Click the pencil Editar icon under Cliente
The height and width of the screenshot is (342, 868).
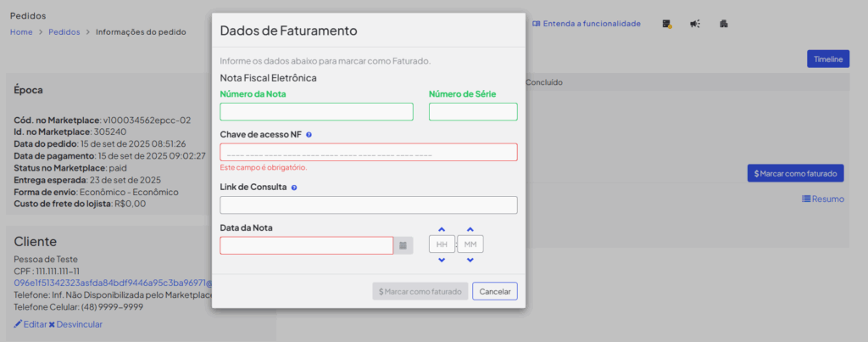coord(18,323)
